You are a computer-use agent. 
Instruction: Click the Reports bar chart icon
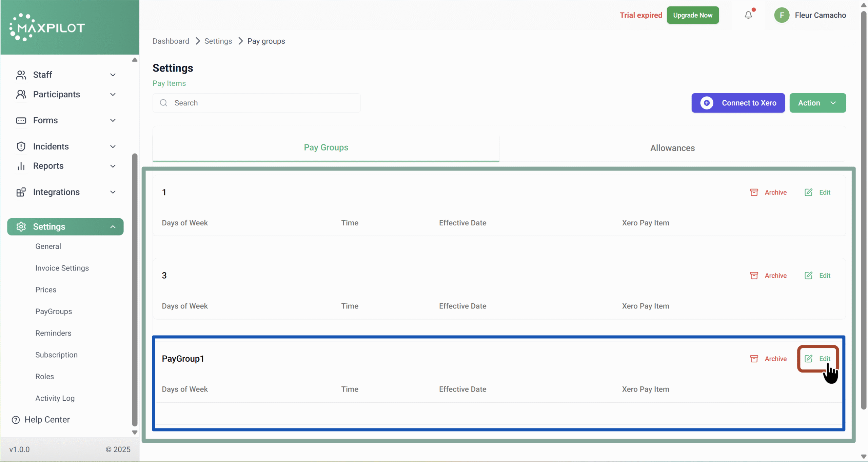21,166
